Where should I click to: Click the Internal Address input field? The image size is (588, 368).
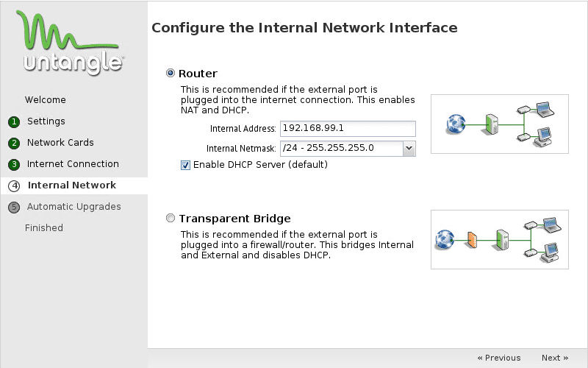tap(348, 129)
